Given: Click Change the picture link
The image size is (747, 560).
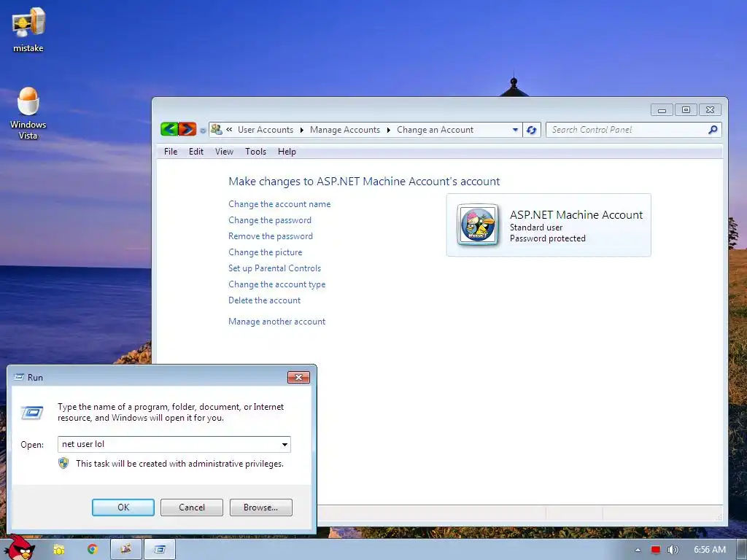Looking at the screenshot, I should click(265, 252).
